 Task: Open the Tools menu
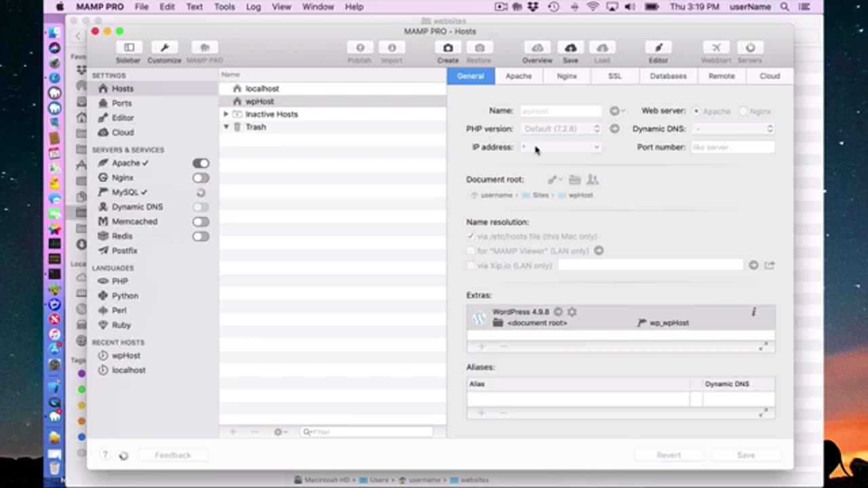pos(224,7)
